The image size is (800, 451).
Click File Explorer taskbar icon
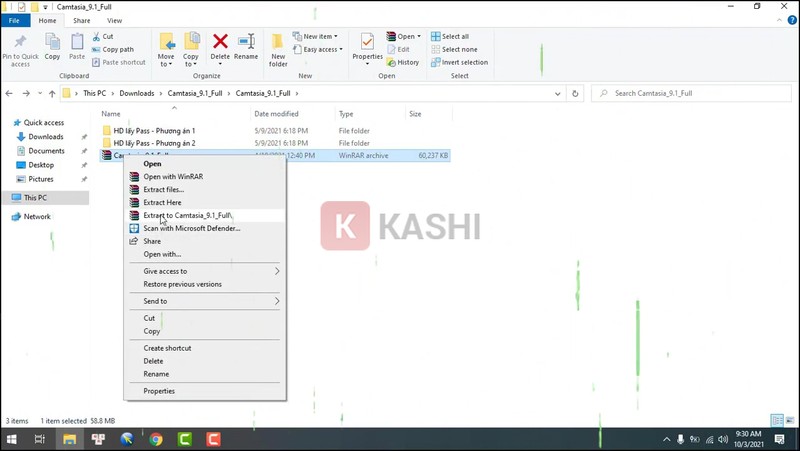pyautogui.click(x=69, y=439)
